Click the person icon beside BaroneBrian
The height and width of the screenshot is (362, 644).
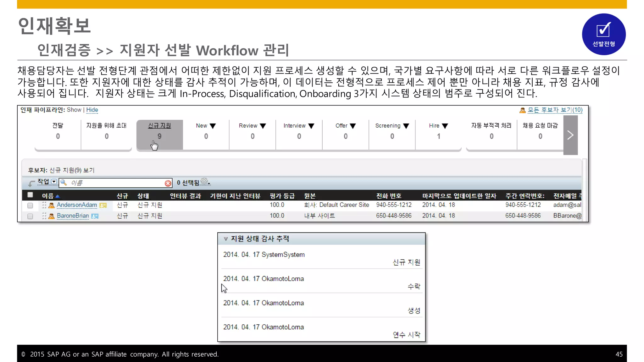(x=52, y=216)
